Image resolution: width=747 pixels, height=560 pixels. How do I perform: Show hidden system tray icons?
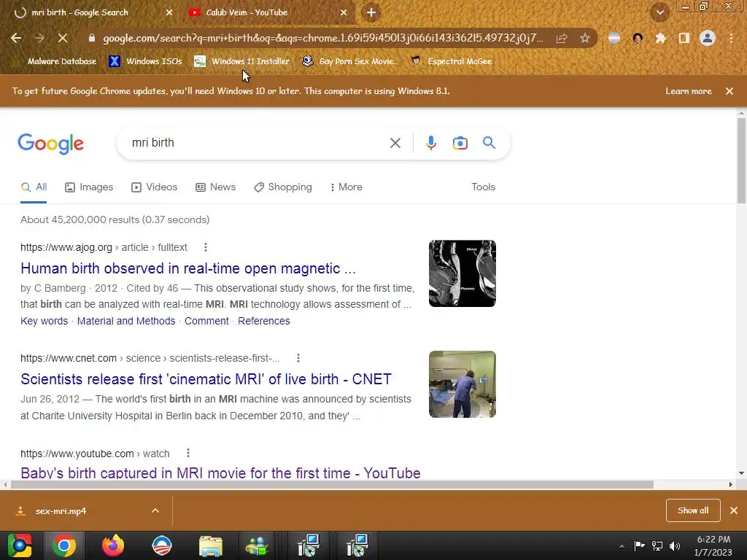pos(622,546)
